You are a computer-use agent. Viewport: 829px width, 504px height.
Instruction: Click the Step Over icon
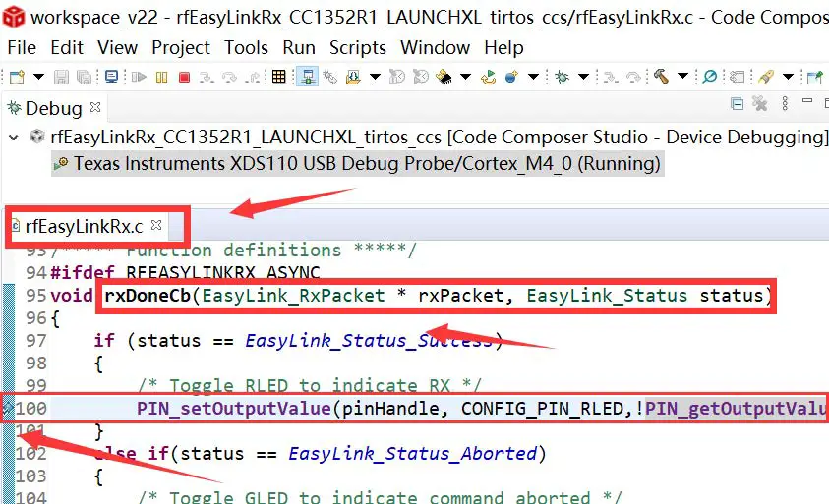tap(229, 78)
